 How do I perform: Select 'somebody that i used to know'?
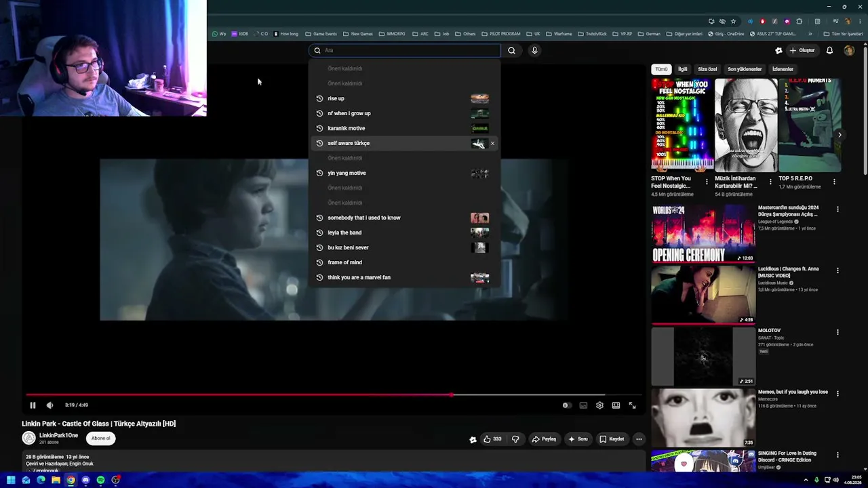point(404,218)
